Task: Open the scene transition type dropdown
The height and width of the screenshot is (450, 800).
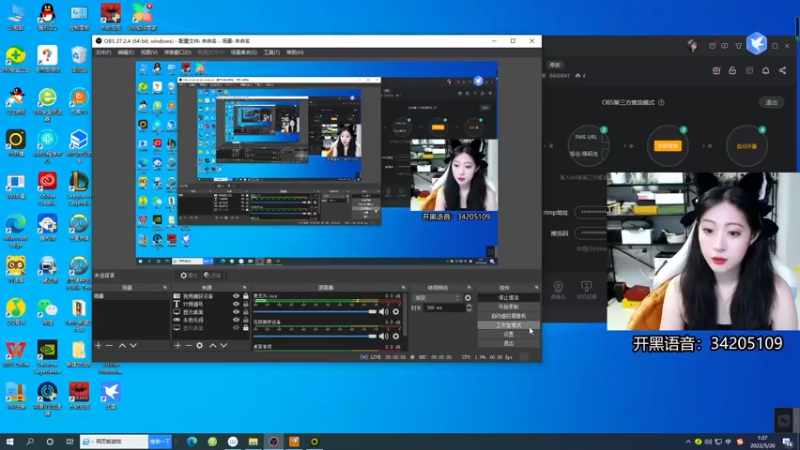Action: pyautogui.click(x=436, y=298)
